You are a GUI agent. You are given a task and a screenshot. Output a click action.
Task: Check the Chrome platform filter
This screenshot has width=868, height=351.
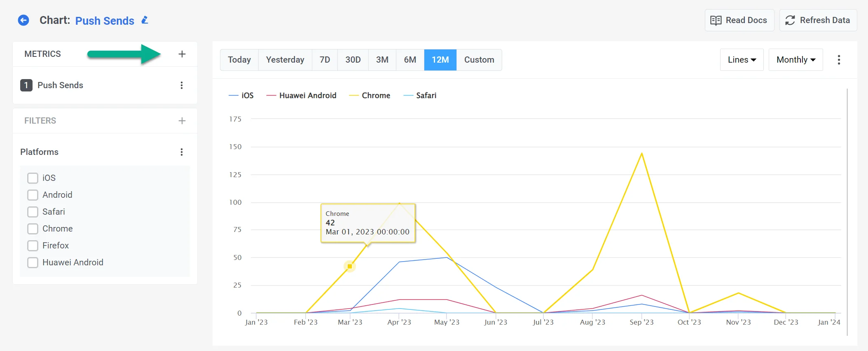(x=33, y=229)
